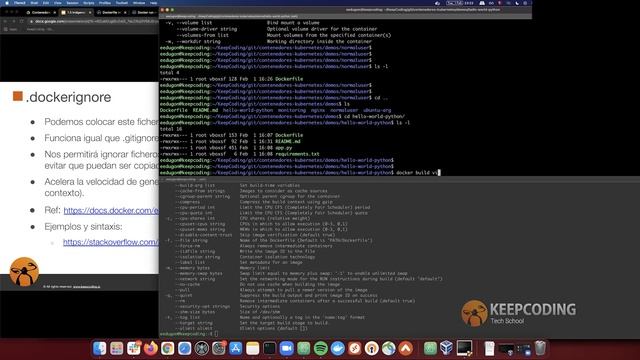
Task: Launch Firefox from the dock
Action: click(151, 348)
